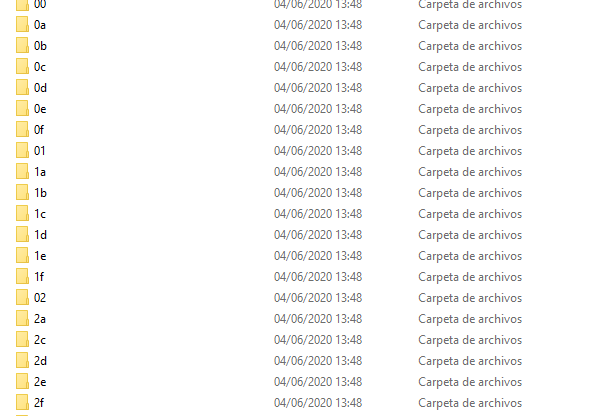
Task: Click the date modified of folder 2c
Action: pos(318,340)
